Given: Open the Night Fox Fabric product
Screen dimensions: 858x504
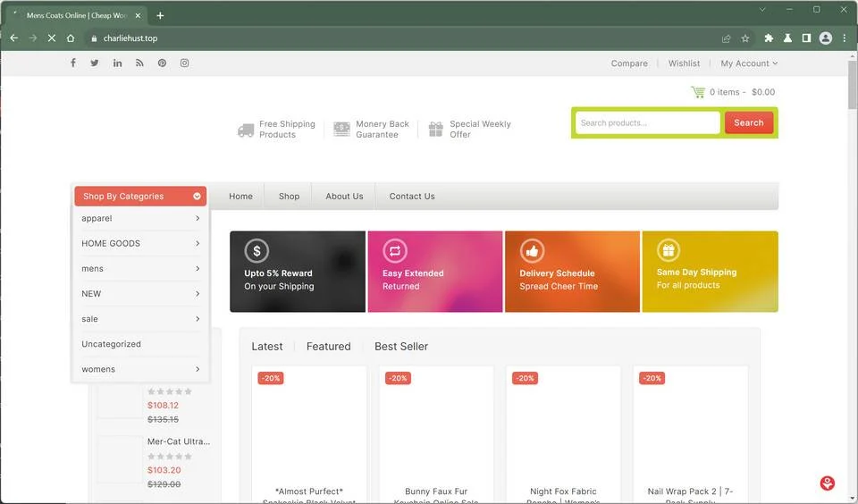Looking at the screenshot, I should [x=563, y=495].
